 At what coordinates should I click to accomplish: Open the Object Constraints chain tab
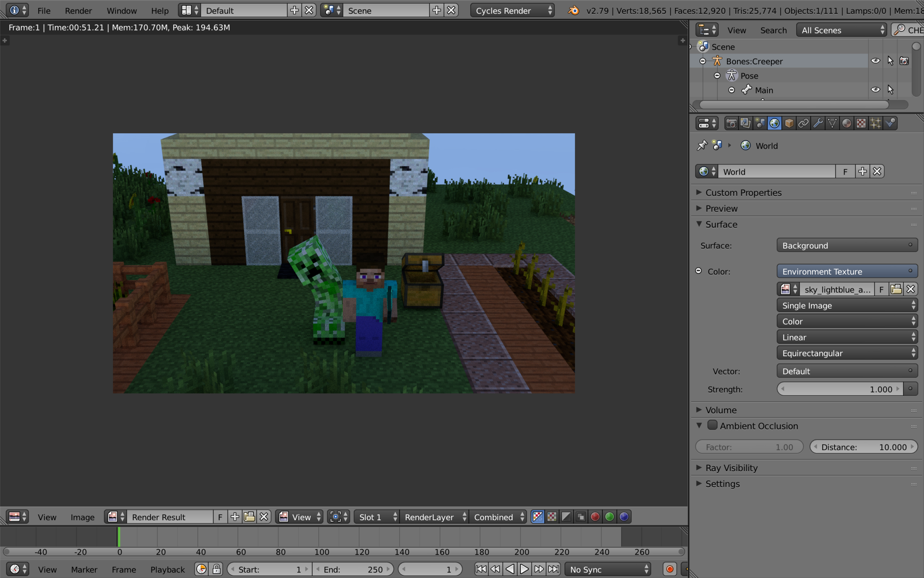[x=803, y=123]
